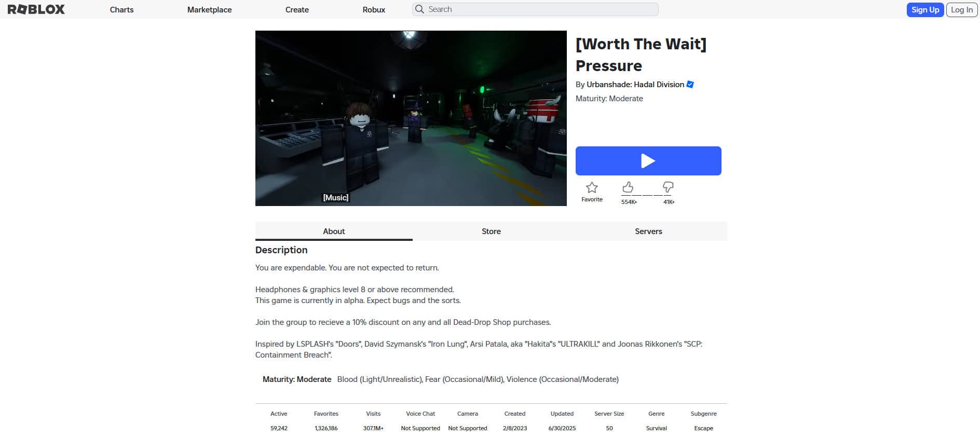This screenshot has width=980, height=437.
Task: Open the Charts page
Action: (121, 9)
